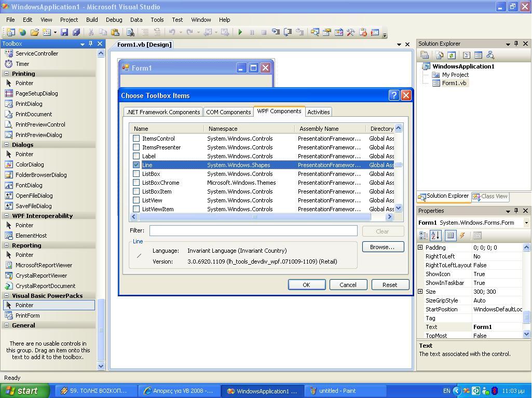
Task: Click OK in Choose Toolbox Items
Action: pos(307,285)
